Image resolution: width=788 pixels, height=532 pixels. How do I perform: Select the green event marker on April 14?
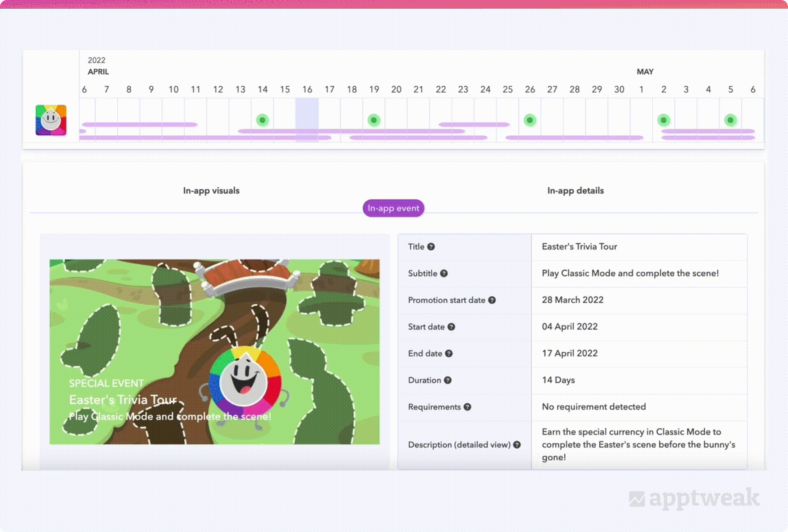[262, 120]
